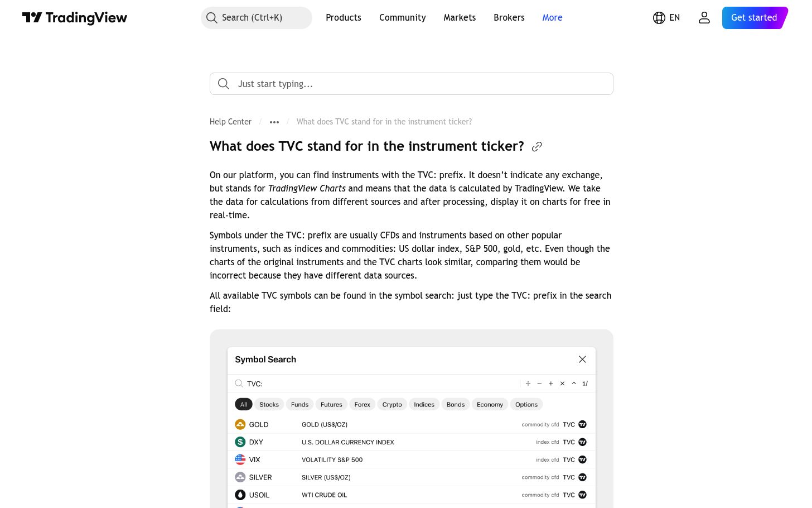This screenshot has height=508, width=812.
Task: Insert the multiply operator in symbol search
Action: pyautogui.click(x=562, y=384)
